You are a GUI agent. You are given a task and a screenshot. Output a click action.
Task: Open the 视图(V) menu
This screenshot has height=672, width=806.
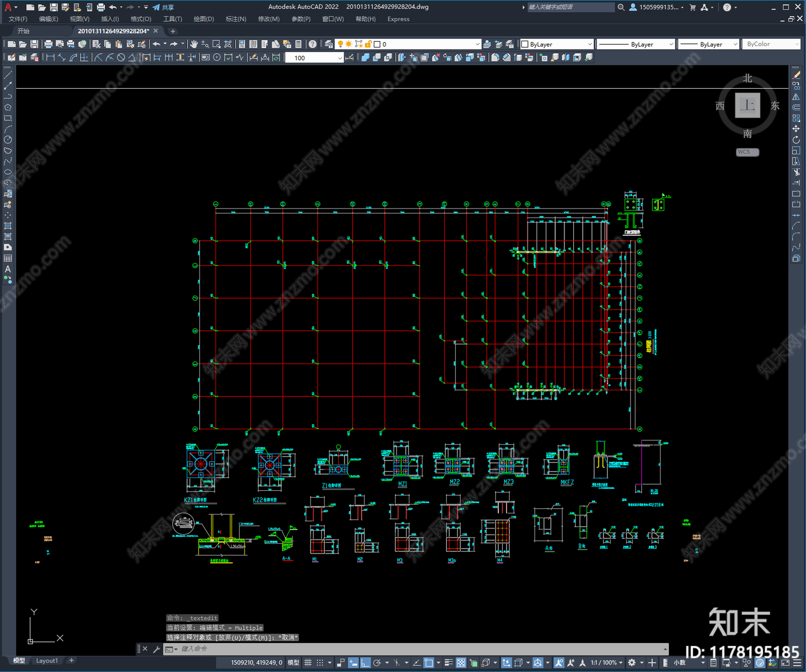click(x=80, y=19)
